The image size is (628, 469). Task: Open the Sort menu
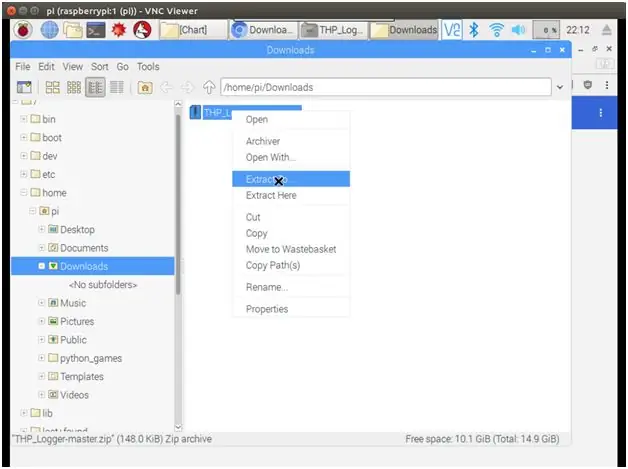coord(99,66)
